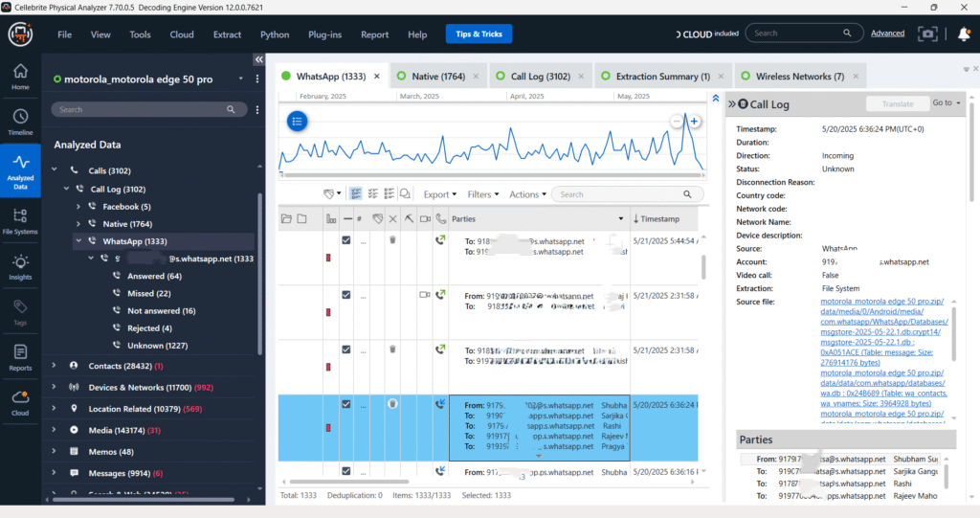Click the video call column header icon
Image resolution: width=980 pixels, height=518 pixels.
tap(425, 219)
